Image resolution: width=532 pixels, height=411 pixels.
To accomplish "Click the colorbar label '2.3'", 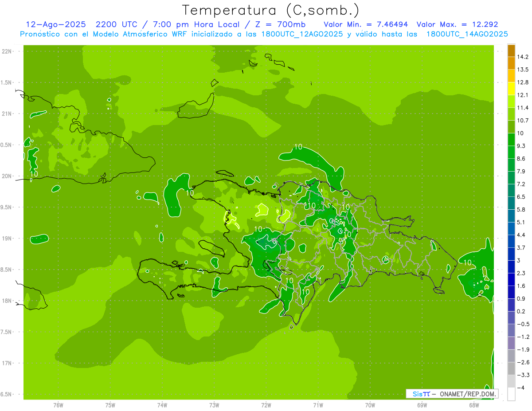I will 521,273.
